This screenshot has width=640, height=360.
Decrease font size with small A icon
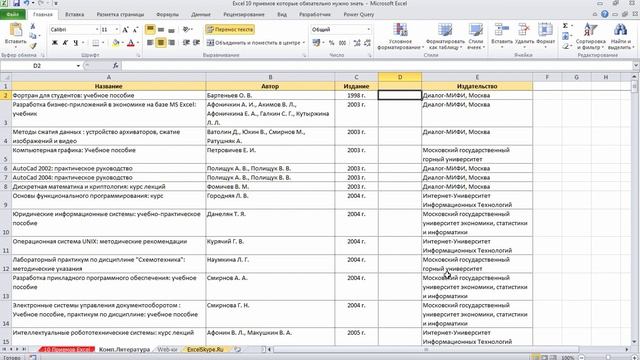click(x=136, y=30)
